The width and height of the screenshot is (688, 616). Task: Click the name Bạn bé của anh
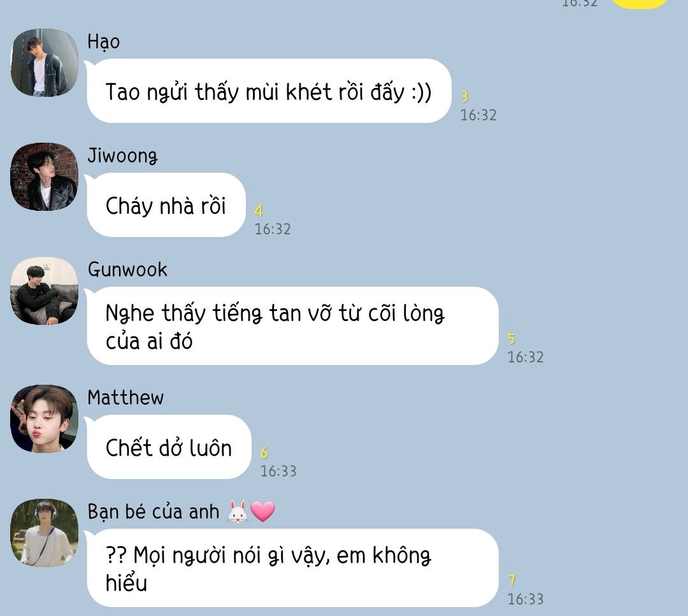(x=153, y=512)
